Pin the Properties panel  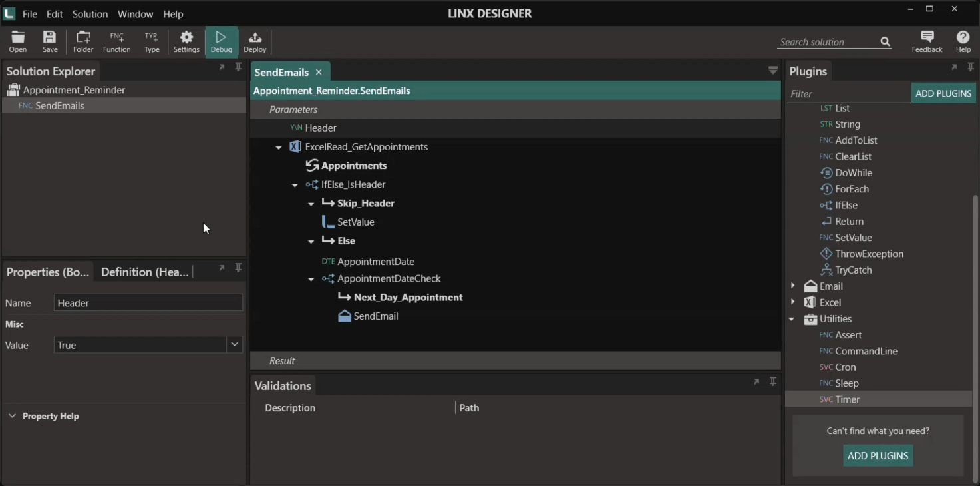click(238, 268)
